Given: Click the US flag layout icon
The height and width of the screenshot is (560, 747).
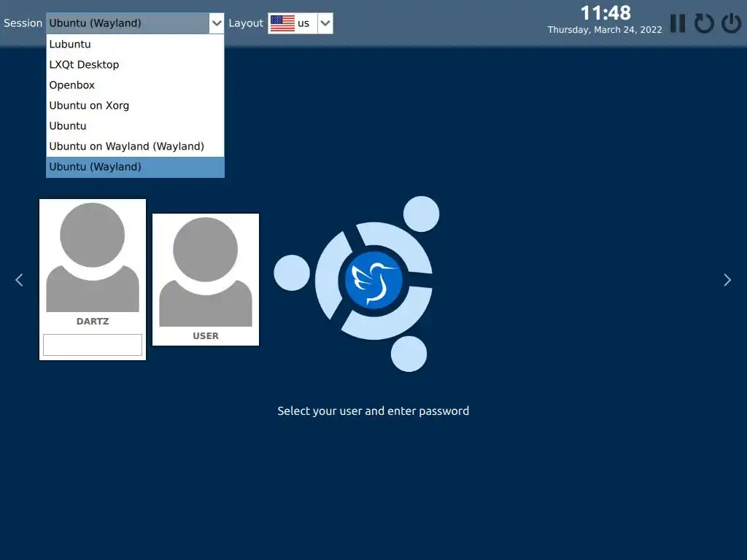Looking at the screenshot, I should pos(282,23).
